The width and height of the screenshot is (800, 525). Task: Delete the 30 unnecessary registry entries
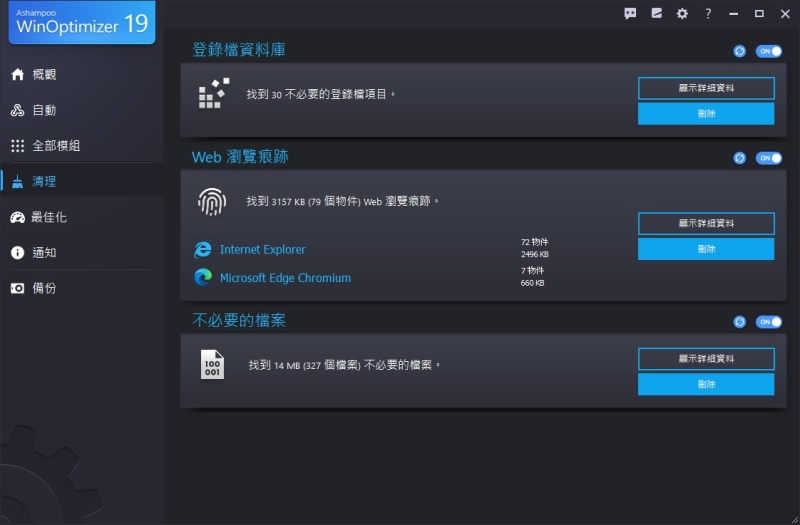coord(706,114)
